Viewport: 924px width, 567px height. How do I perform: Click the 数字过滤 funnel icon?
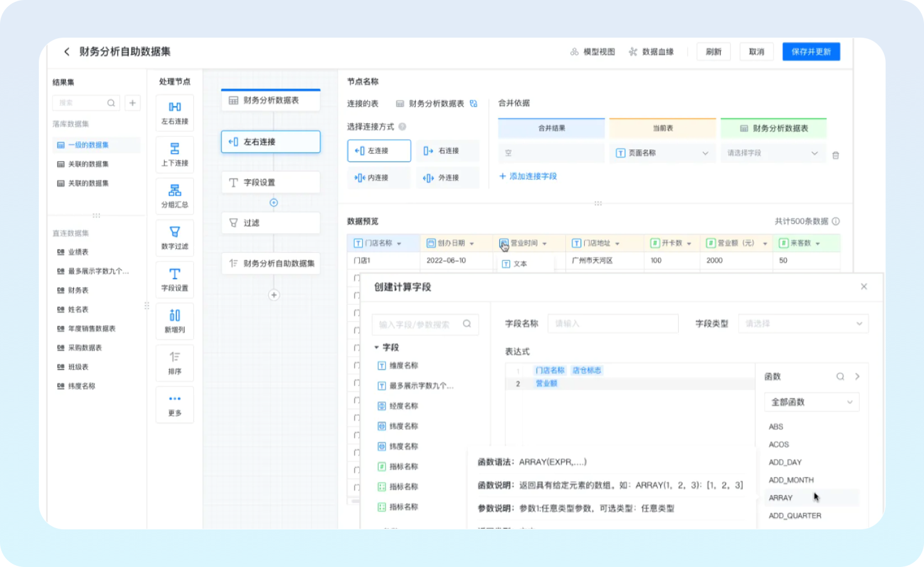(174, 232)
